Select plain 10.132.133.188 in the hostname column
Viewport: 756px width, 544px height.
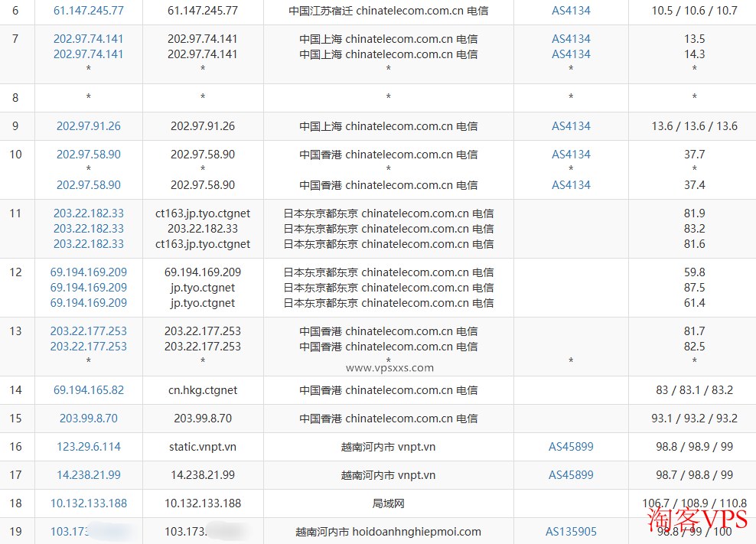coord(203,503)
